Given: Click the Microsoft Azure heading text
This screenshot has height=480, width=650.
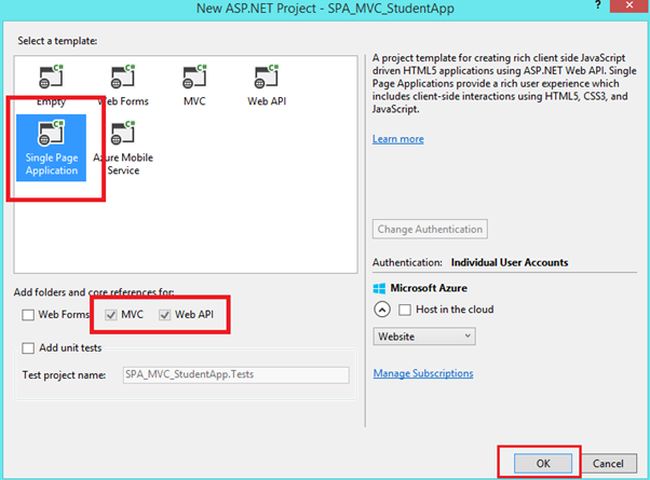Looking at the screenshot, I should click(x=429, y=288).
